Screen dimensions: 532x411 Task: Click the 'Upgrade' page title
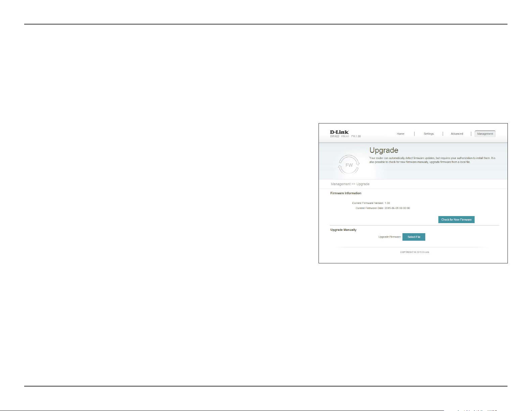click(384, 150)
